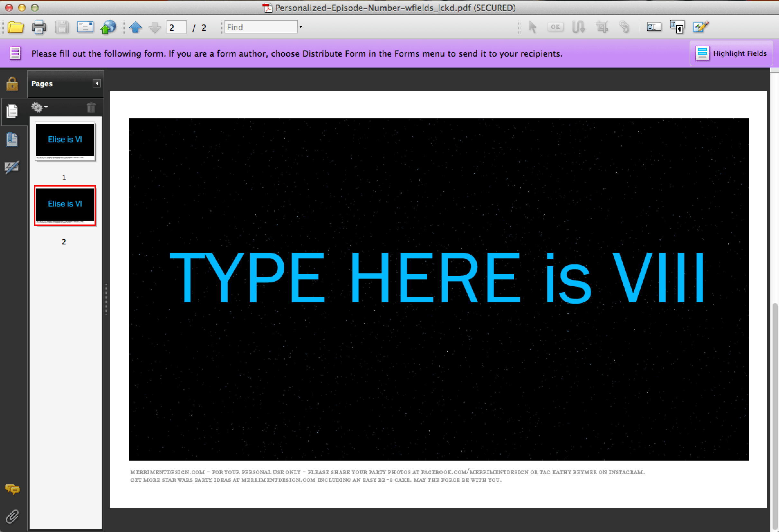
Task: Click the Pages panel title
Action: tap(42, 84)
